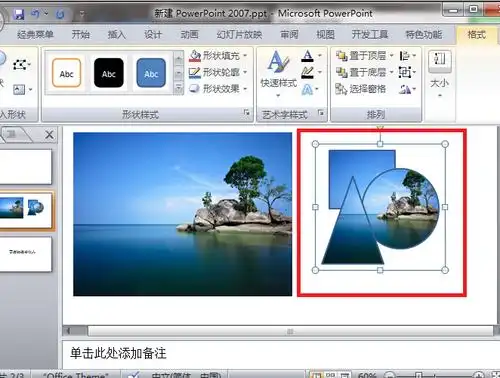The image size is (500, 378).
Task: Expand the 大小 size options
Action: pyautogui.click(x=440, y=74)
